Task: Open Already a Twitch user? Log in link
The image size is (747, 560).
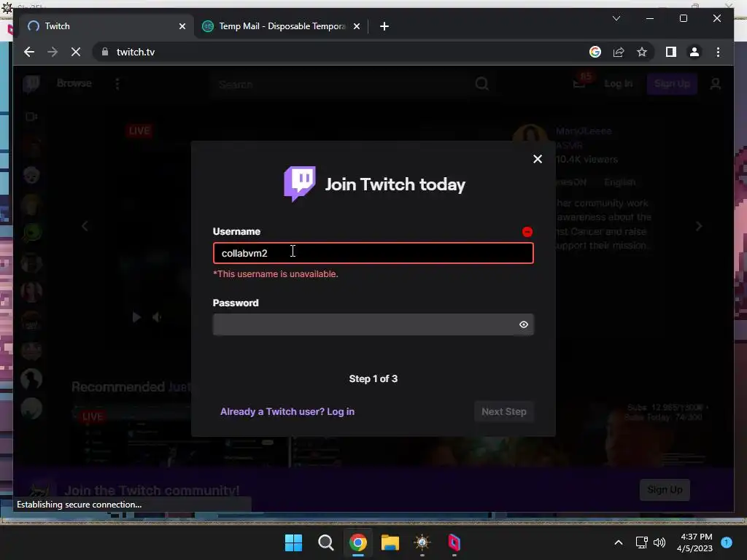Action: 287,411
